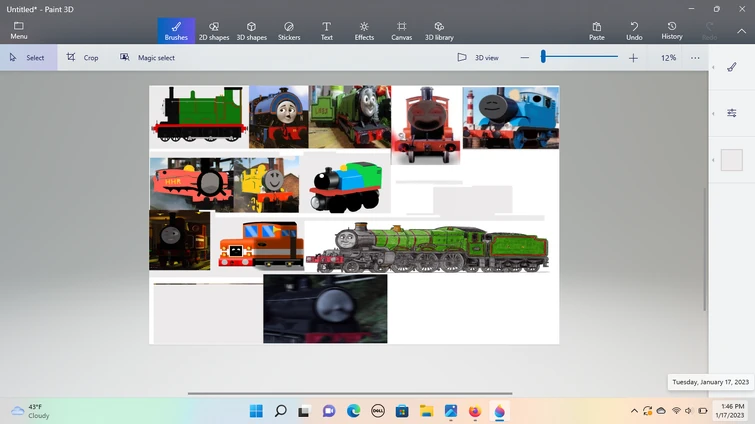Open the 3D library
Screen dimensions: 755x424
[438, 30]
